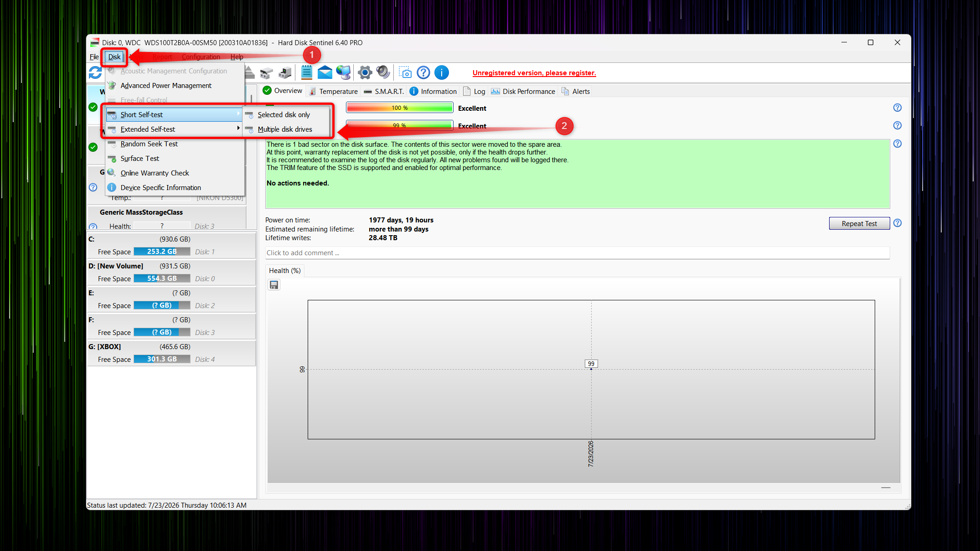Click help icon beside the 100 % bar
This screenshot has height=551, width=980.
tap(897, 108)
